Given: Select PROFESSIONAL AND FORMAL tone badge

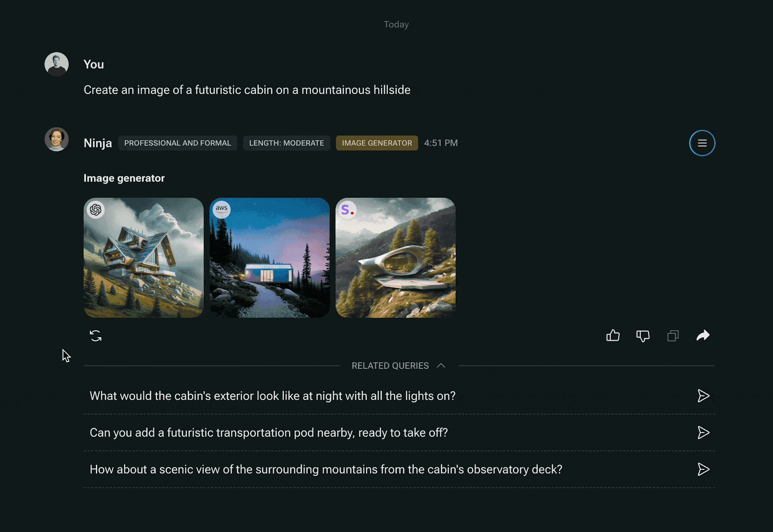Looking at the screenshot, I should point(178,143).
